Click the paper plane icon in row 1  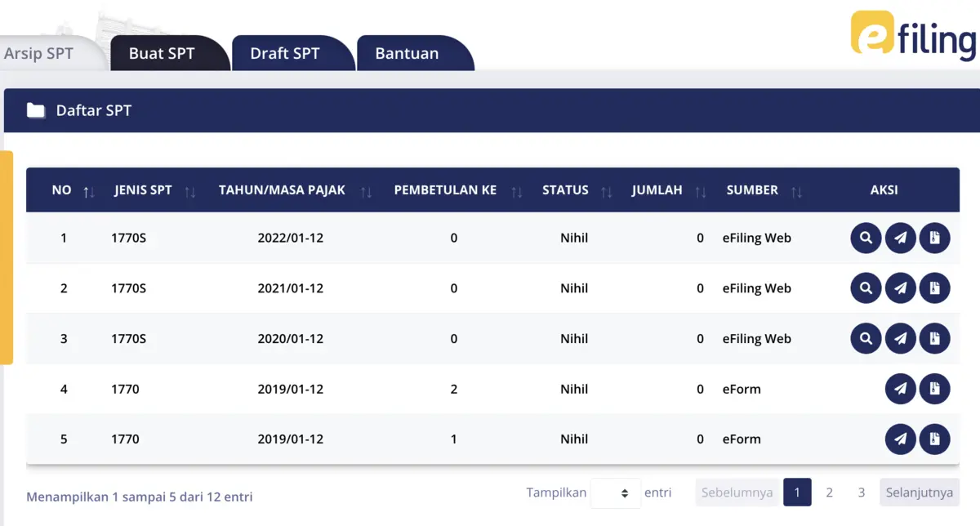point(900,238)
